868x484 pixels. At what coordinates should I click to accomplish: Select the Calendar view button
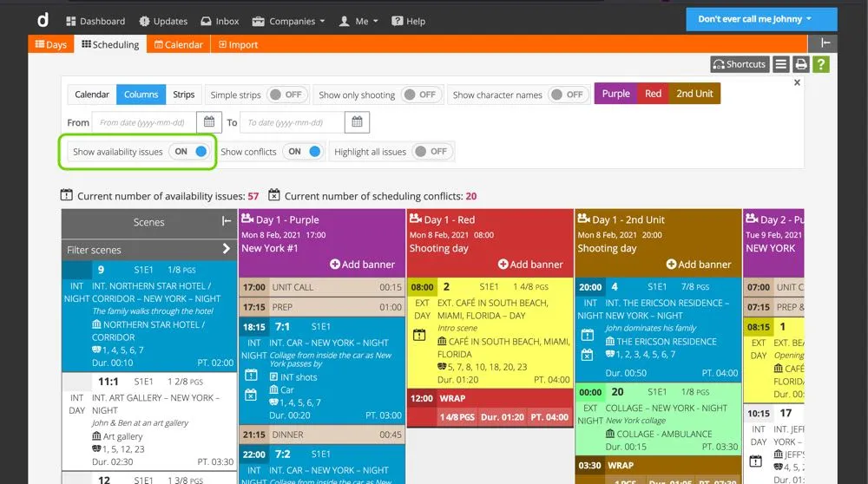click(92, 95)
